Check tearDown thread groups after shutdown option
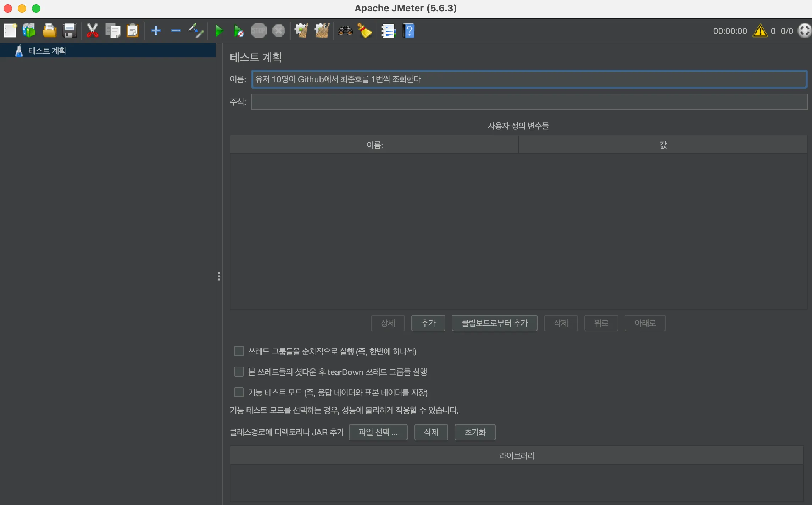The width and height of the screenshot is (812, 505). click(x=239, y=372)
